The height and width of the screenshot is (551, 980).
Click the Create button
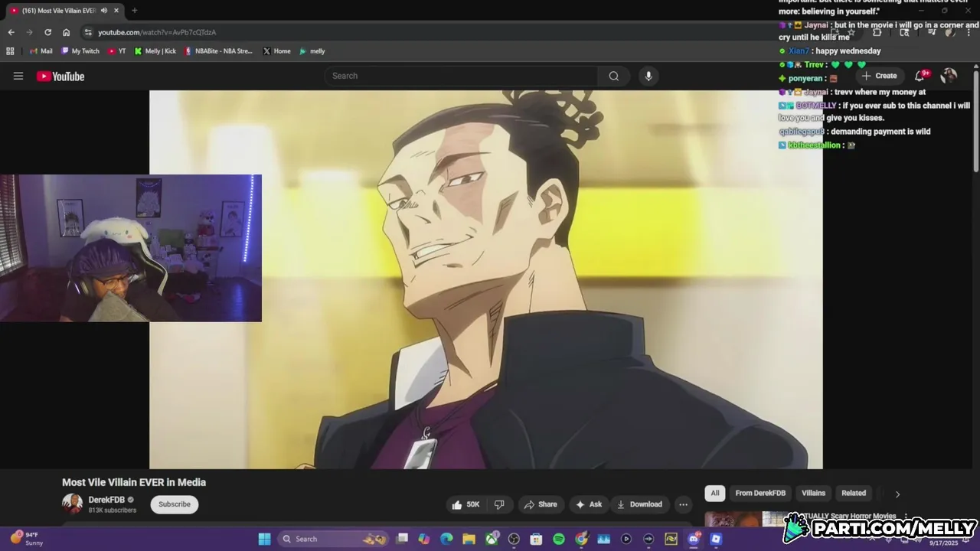(879, 76)
